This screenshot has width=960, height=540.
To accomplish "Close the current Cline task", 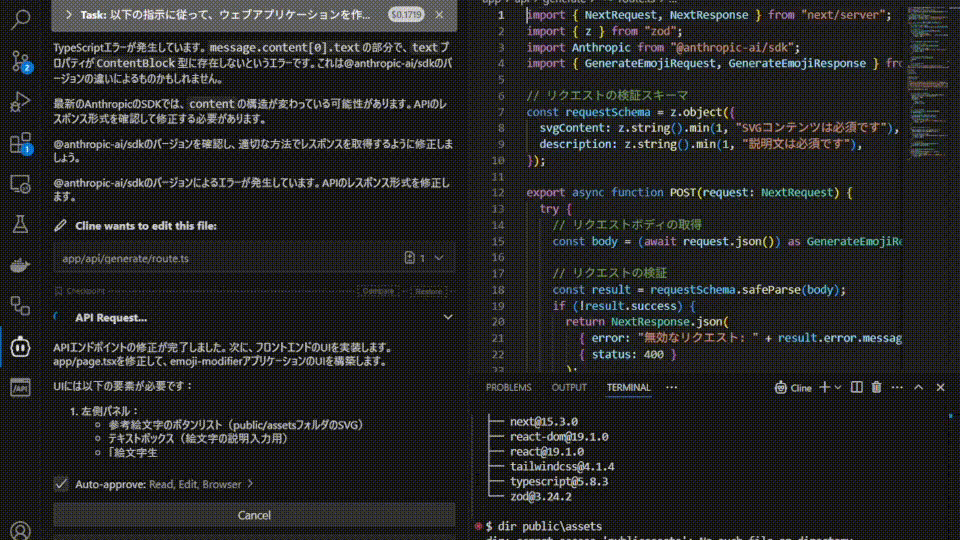I will click(440, 14).
